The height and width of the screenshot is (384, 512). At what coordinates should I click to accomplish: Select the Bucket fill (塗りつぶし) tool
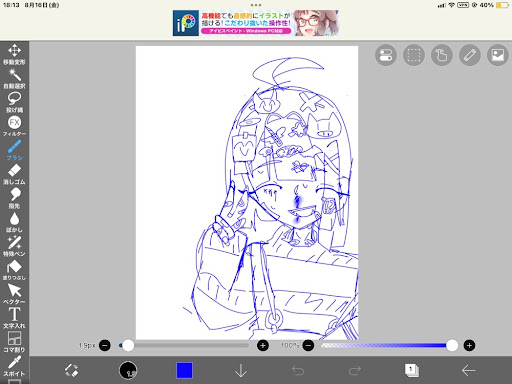(14, 270)
